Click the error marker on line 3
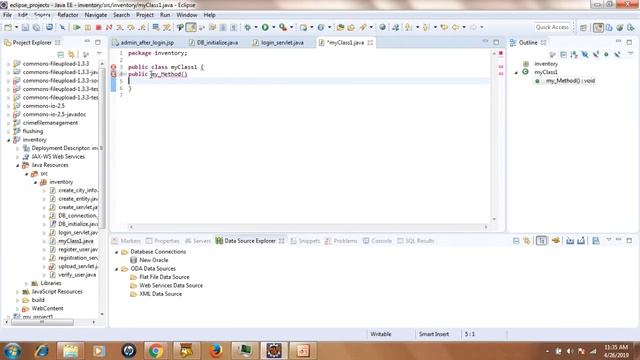 [x=113, y=67]
